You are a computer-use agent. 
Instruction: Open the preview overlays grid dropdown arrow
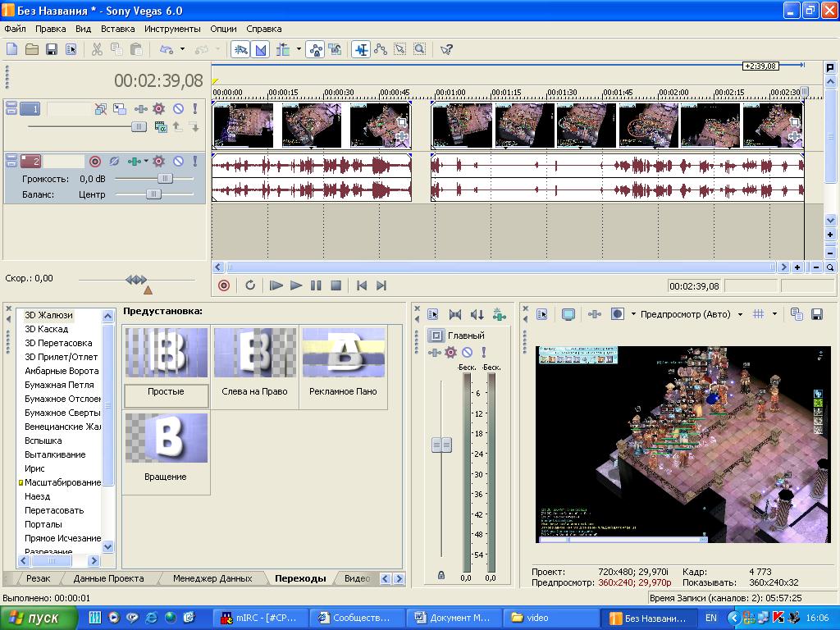(774, 314)
